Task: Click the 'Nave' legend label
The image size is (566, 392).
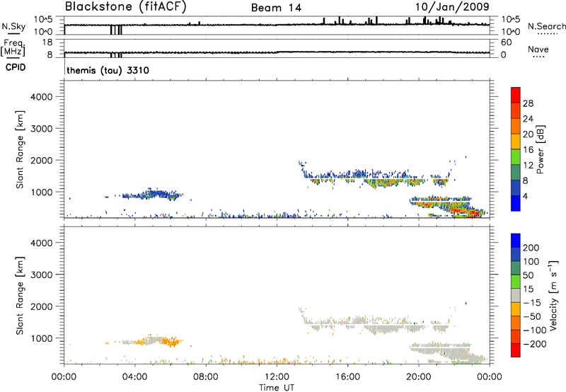Action: click(x=538, y=50)
